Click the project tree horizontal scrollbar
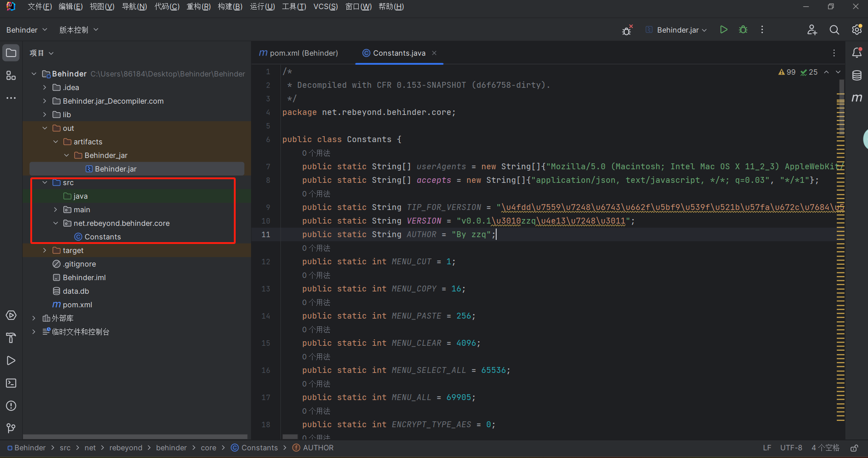The width and height of the screenshot is (868, 458). point(135,437)
